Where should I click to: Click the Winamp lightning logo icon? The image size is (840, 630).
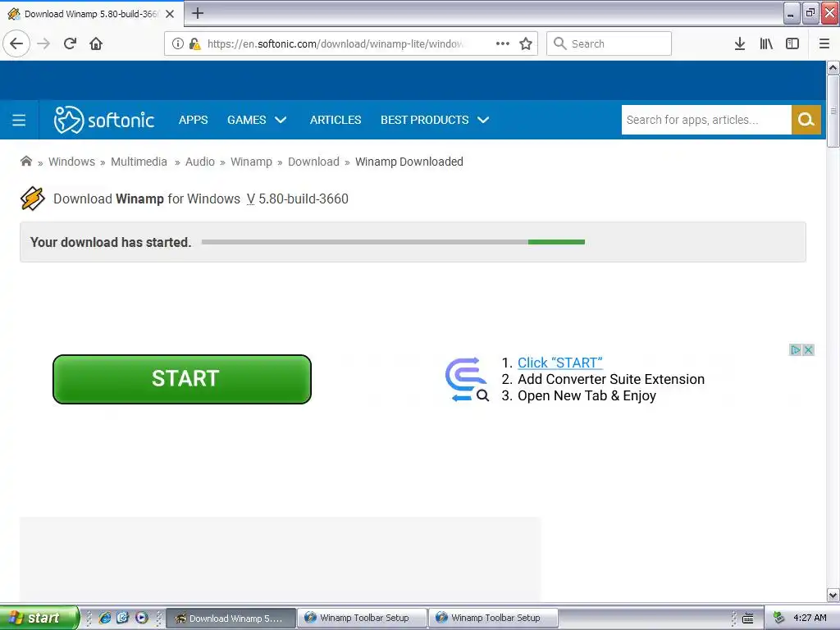(x=33, y=199)
